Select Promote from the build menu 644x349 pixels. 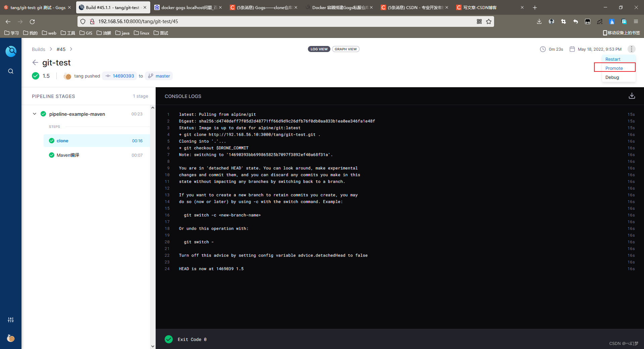click(614, 68)
